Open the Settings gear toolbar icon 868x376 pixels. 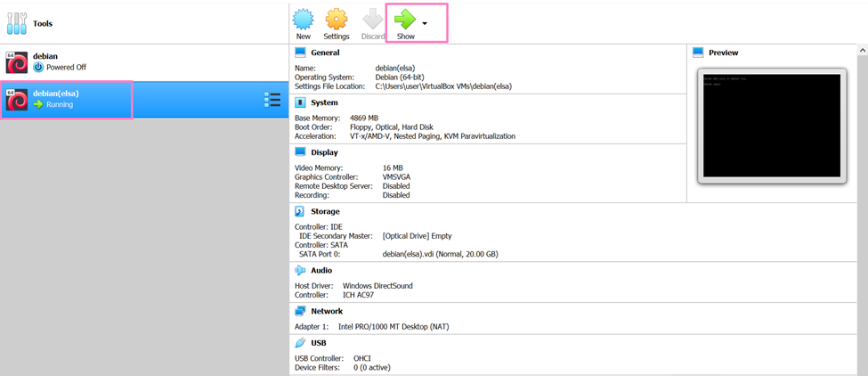pyautogui.click(x=337, y=20)
